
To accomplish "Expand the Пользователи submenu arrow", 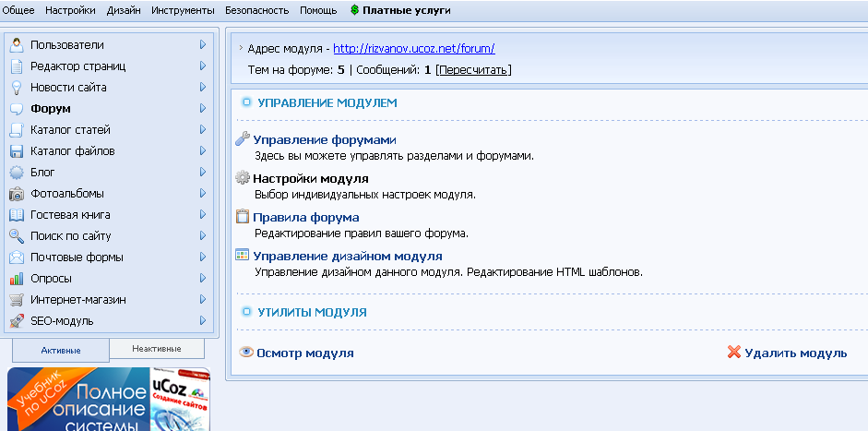I will (203, 45).
